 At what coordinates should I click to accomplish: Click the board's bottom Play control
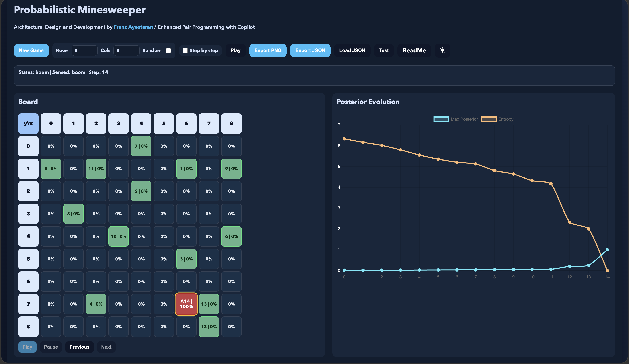(x=27, y=347)
